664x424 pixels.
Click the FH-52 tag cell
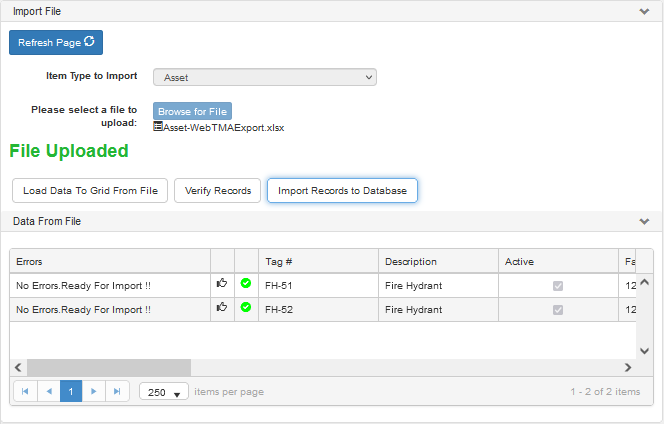pyautogui.click(x=318, y=310)
